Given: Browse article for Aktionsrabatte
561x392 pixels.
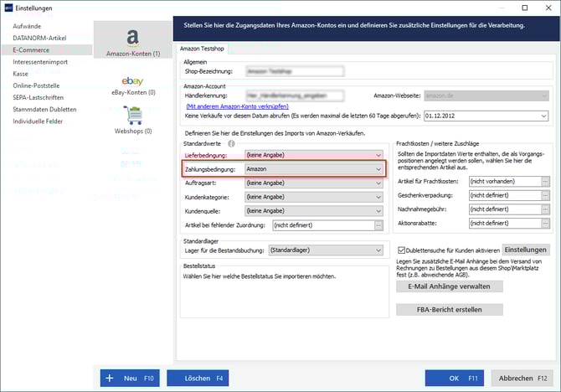Looking at the screenshot, I should pyautogui.click(x=545, y=224).
